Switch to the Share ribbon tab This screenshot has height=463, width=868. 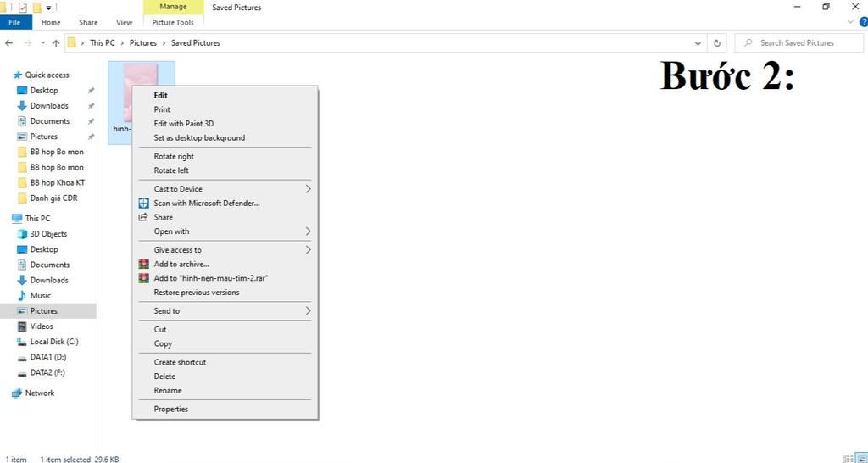pos(88,23)
